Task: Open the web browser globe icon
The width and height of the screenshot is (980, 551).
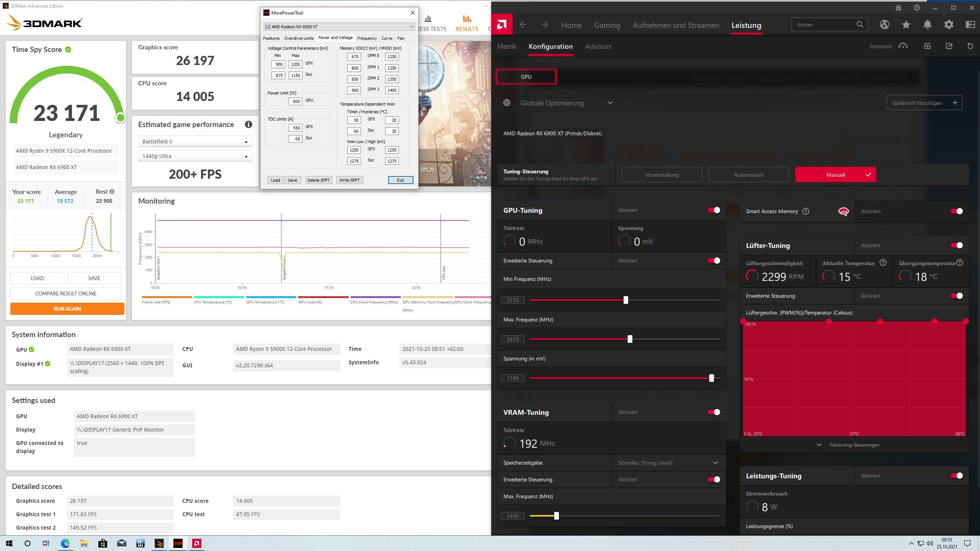Action: (x=884, y=24)
